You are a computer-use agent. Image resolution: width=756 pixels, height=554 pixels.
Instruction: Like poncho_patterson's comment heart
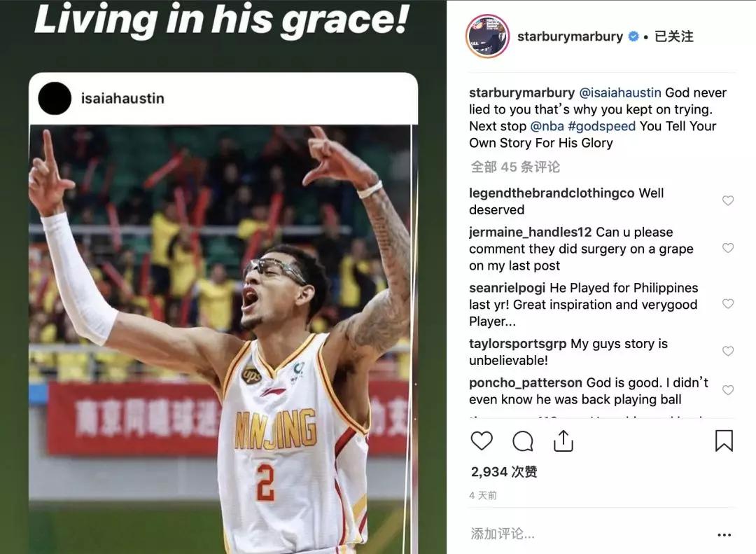point(727,390)
